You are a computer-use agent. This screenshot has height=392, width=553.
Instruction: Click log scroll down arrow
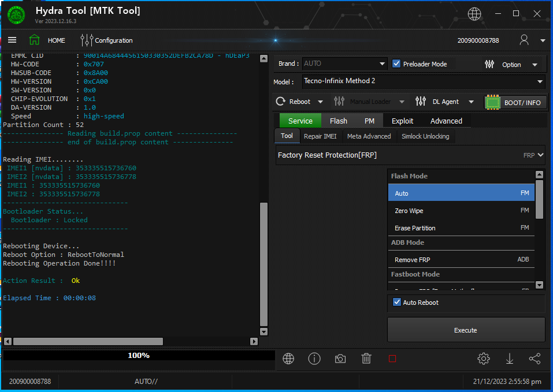coord(263,331)
